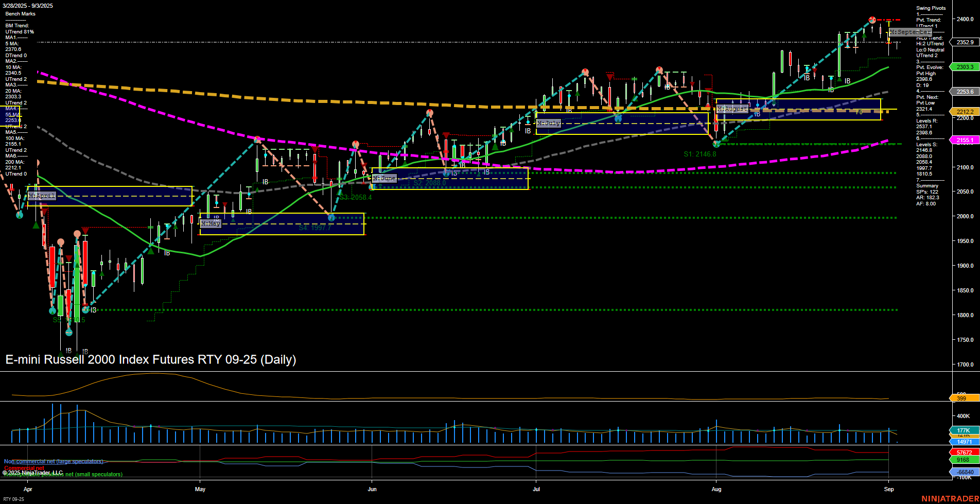Expand the Swing Pivots summary panel on the right
This screenshot has height=504, width=980.
pyautogui.click(x=930, y=8)
